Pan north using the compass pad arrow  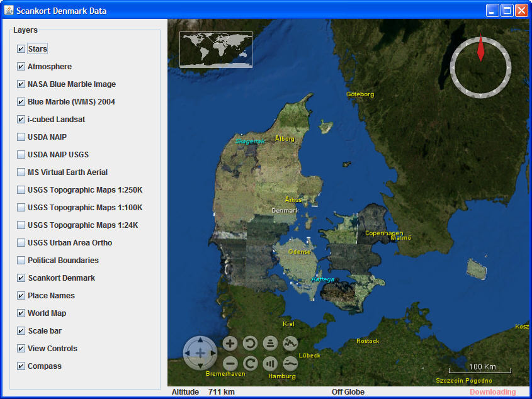200,340
